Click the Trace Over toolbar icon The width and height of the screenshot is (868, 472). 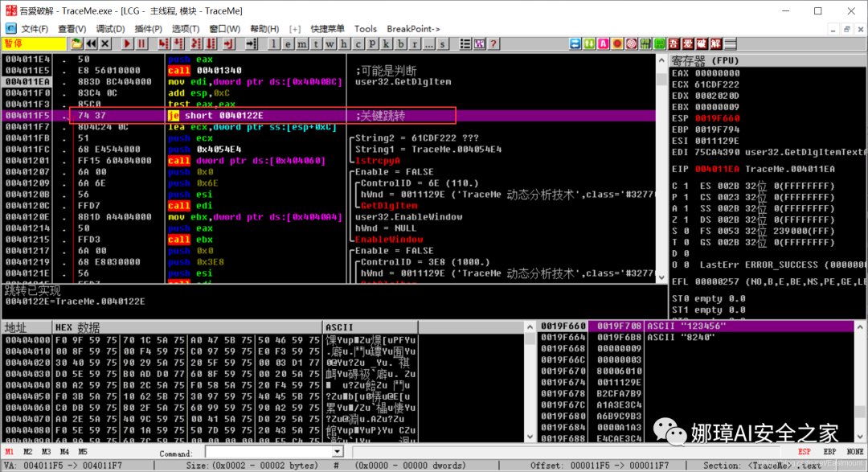(x=211, y=43)
